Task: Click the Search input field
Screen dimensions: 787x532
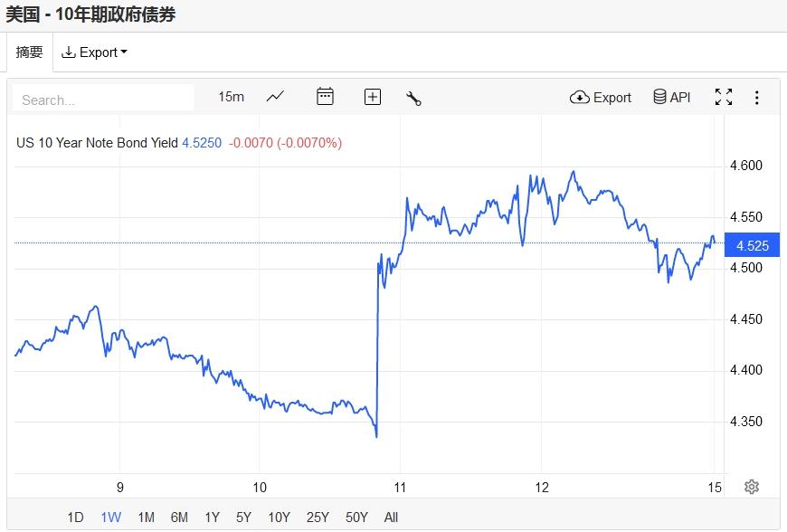Action: click(x=103, y=99)
